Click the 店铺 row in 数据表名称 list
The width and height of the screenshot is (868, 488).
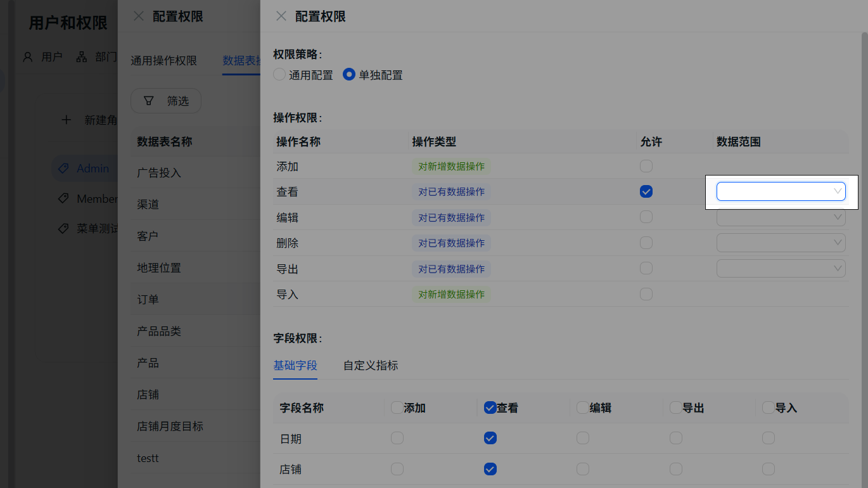click(195, 394)
